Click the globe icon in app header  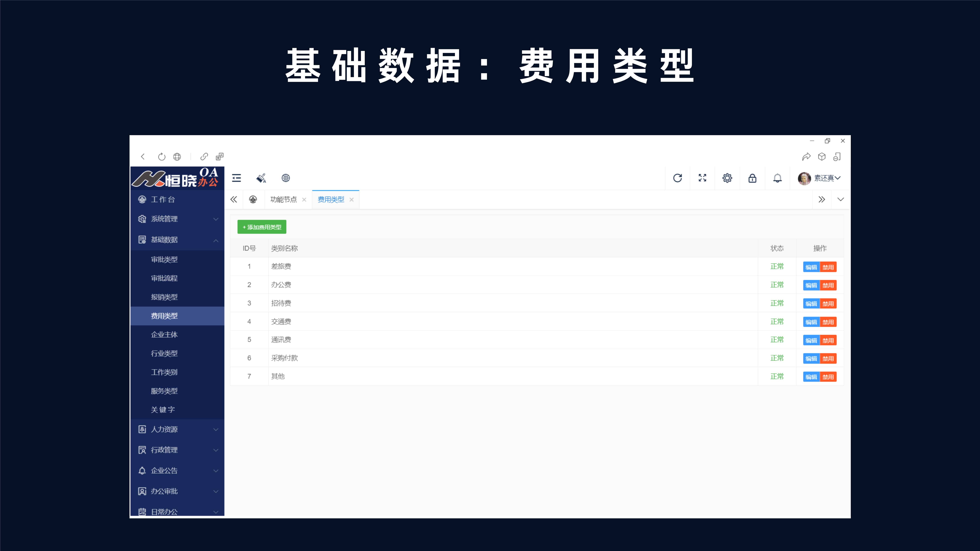pos(286,178)
